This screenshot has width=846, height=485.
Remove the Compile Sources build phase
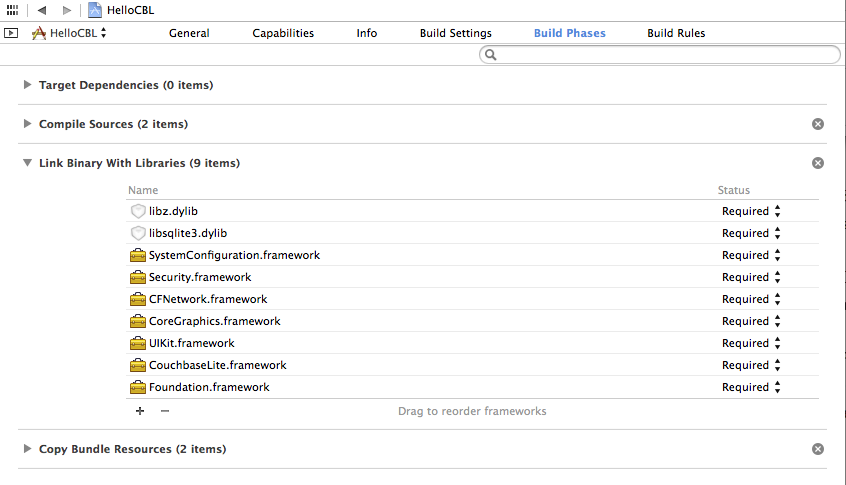click(x=817, y=124)
